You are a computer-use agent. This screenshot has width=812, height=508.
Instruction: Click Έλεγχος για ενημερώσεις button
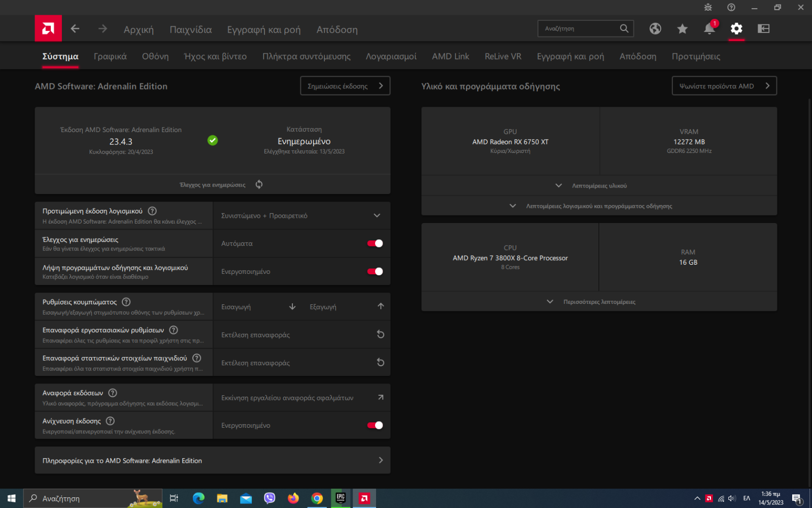[x=213, y=184]
